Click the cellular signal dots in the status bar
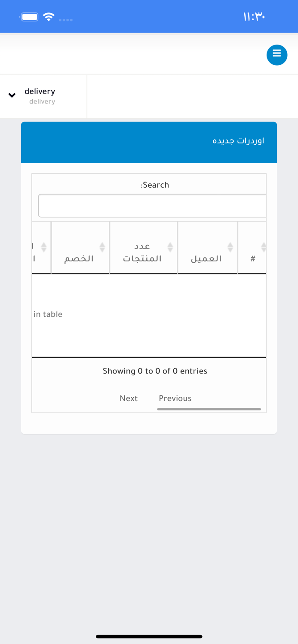The width and height of the screenshot is (298, 644). tap(66, 19)
